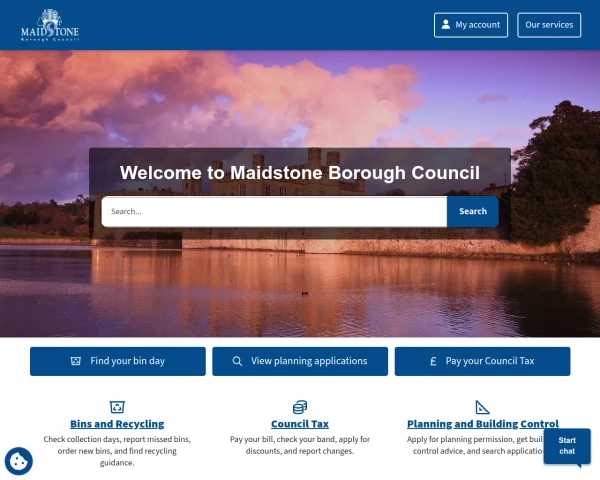This screenshot has height=480, width=600.
Task: Click the Maidstone Borough Council logo
Action: point(50,25)
